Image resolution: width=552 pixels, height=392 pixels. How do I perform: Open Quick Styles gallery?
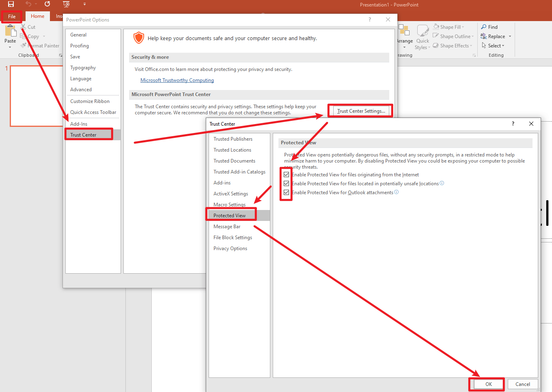click(423, 37)
